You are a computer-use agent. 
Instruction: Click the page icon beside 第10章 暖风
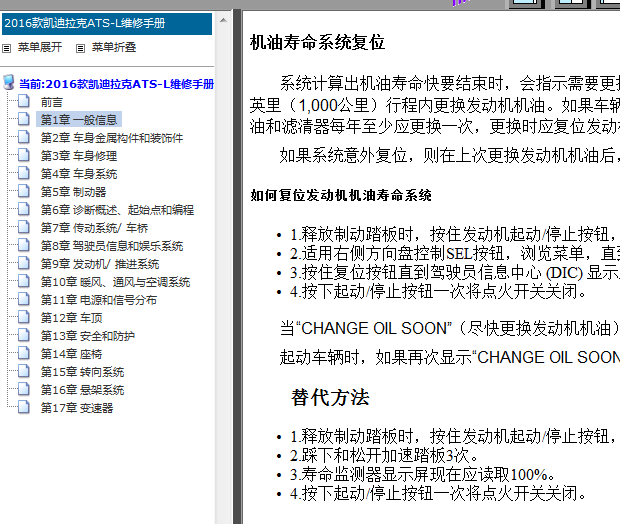click(x=24, y=281)
